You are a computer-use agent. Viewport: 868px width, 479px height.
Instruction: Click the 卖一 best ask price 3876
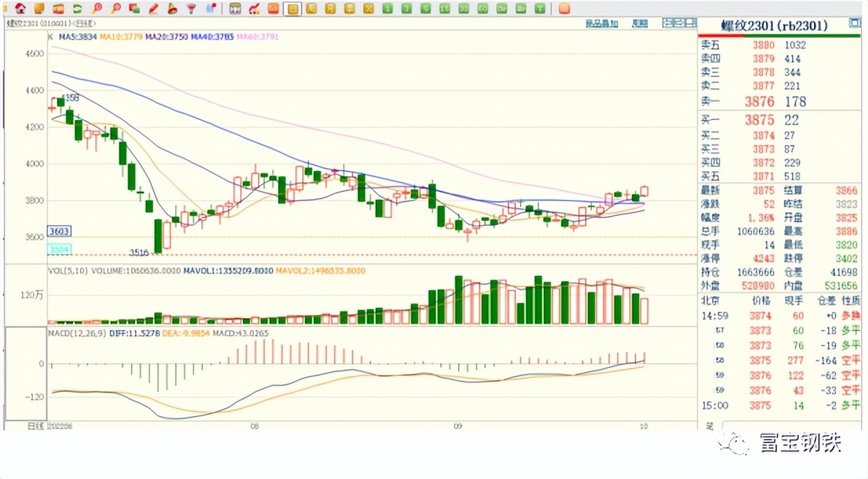(x=760, y=101)
